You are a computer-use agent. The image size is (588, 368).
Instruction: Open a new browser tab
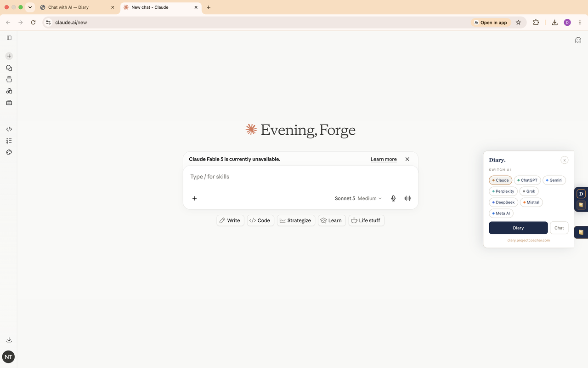click(x=209, y=7)
